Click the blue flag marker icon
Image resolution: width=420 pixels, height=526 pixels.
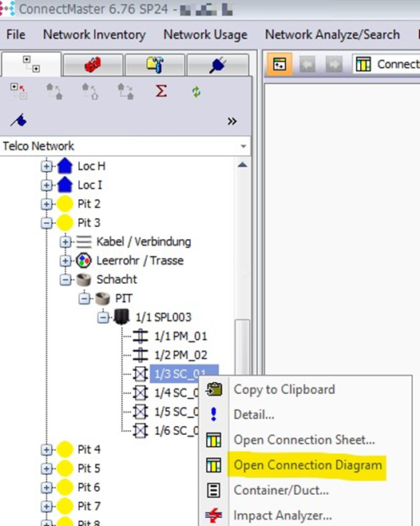click(18, 121)
